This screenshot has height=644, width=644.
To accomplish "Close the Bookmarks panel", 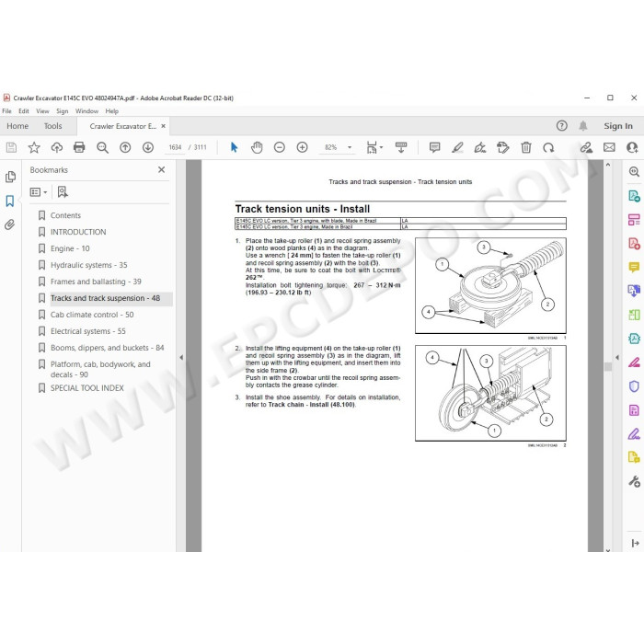I will 161,169.
